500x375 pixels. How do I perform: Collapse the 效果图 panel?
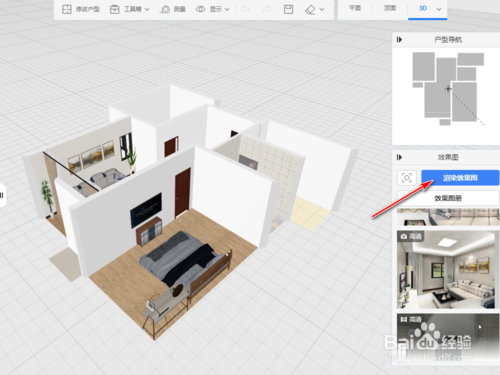(x=399, y=157)
